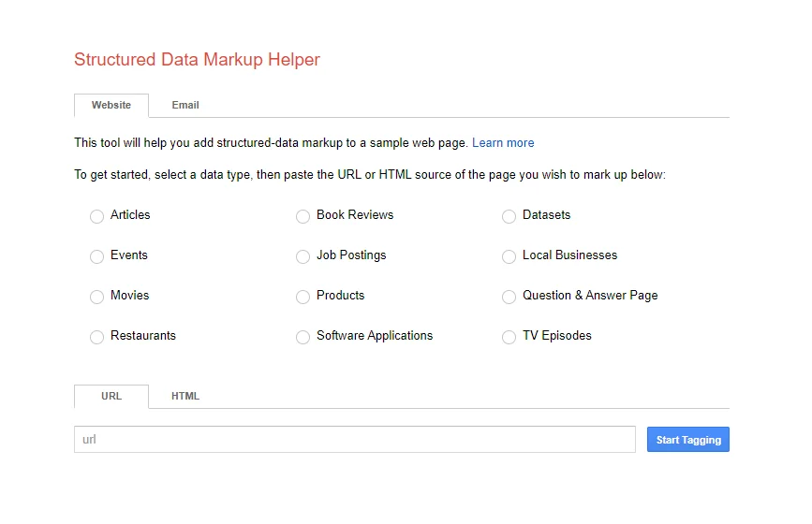
Task: Switch to the Email tab
Action: [x=185, y=106]
